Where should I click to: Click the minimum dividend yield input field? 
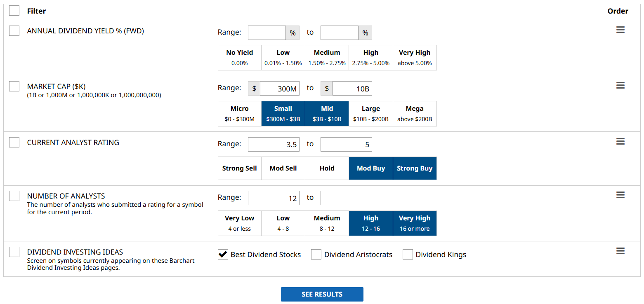pyautogui.click(x=267, y=33)
